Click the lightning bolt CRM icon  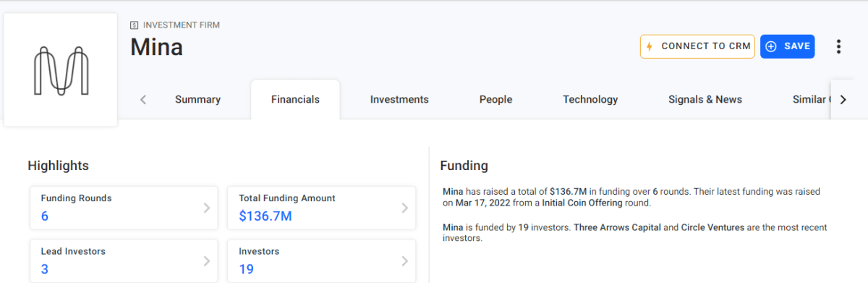(650, 46)
